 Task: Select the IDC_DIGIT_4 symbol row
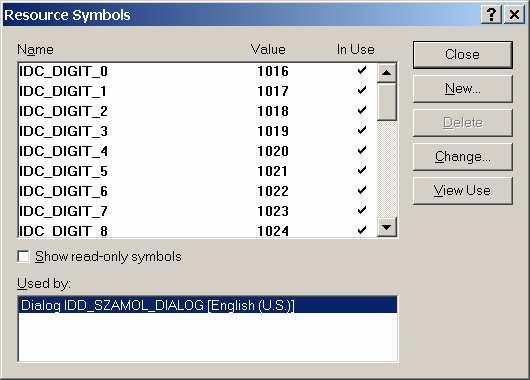coord(197,151)
